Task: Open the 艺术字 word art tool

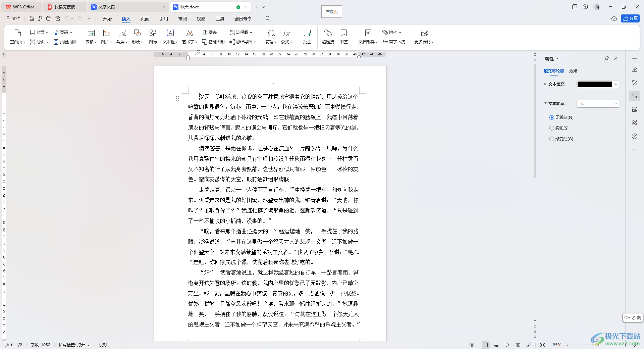Action: [190, 37]
